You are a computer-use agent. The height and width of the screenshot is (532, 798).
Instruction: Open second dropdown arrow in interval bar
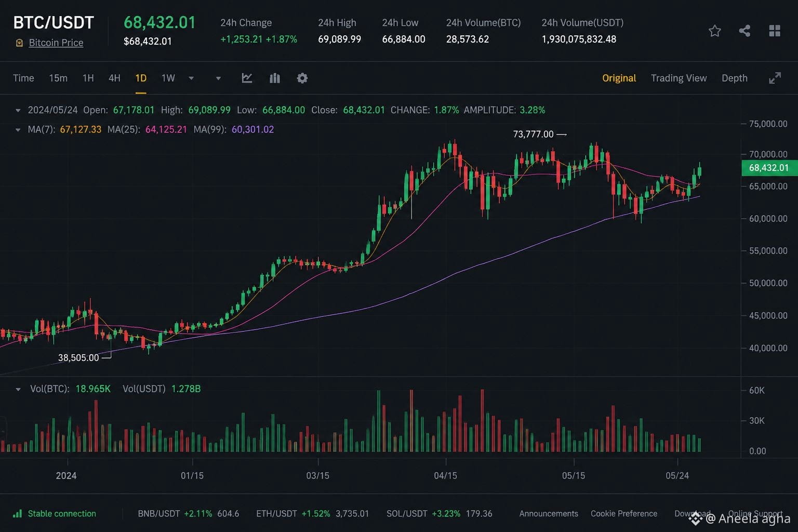218,78
